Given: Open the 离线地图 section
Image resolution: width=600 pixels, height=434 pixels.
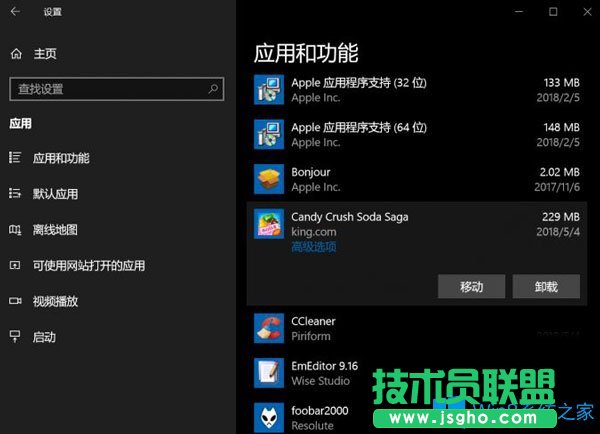Looking at the screenshot, I should point(55,230).
